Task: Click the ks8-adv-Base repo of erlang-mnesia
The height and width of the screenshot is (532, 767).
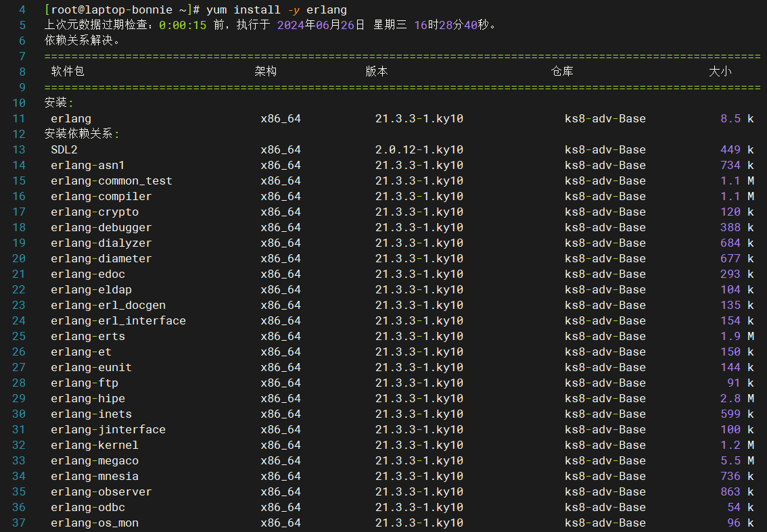Action: click(x=605, y=477)
